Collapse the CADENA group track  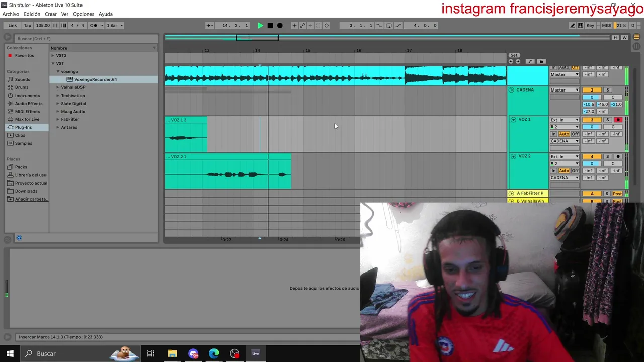(x=511, y=90)
